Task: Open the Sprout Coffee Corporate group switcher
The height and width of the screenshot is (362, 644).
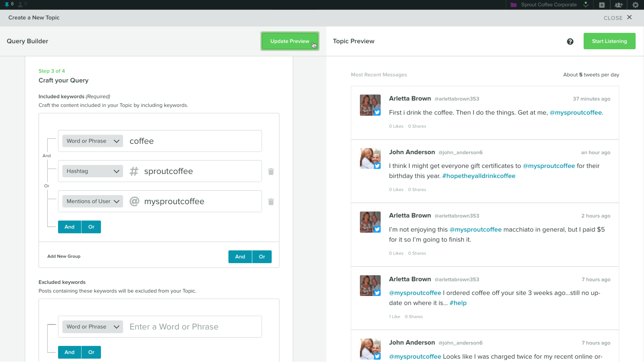Action: tap(549, 5)
